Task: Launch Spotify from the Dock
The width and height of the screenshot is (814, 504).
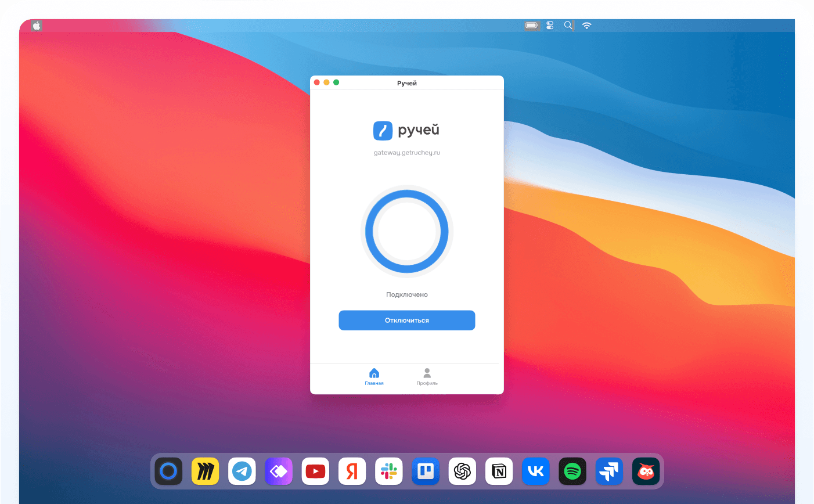Action: pos(572,471)
